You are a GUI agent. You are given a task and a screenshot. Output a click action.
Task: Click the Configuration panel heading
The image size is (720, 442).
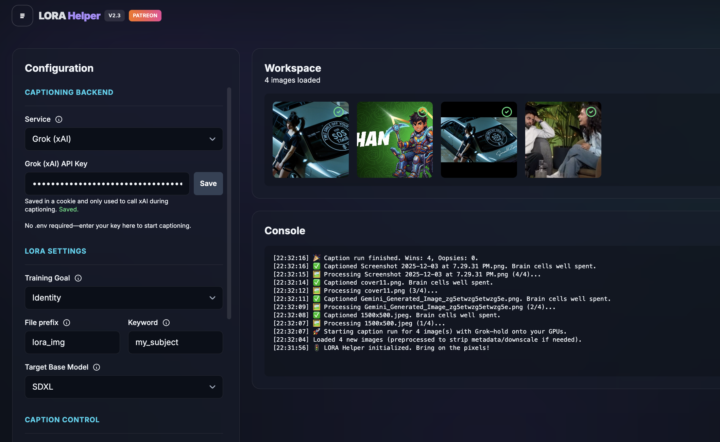click(59, 68)
